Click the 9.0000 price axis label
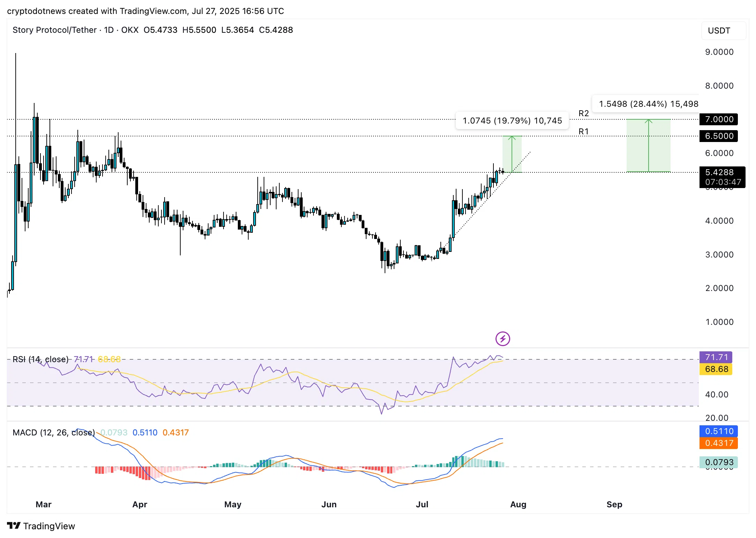Image resolution: width=756 pixels, height=538 pixels. (719, 52)
